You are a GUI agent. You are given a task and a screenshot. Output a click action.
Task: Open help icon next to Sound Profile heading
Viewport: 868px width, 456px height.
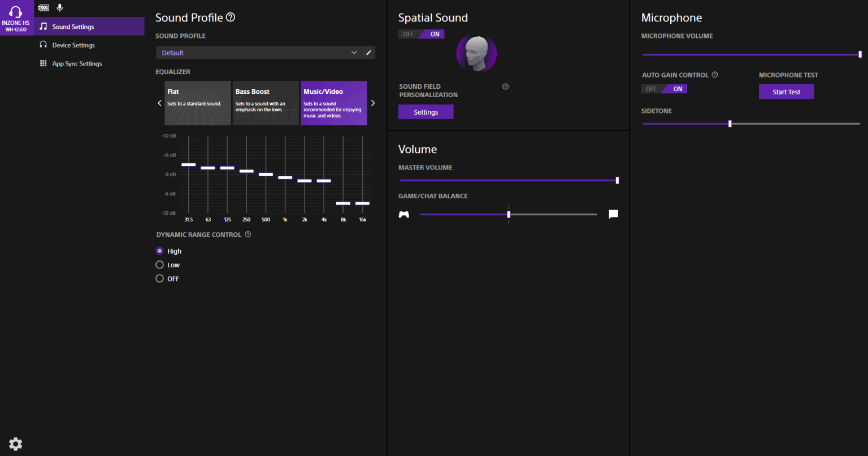point(231,18)
